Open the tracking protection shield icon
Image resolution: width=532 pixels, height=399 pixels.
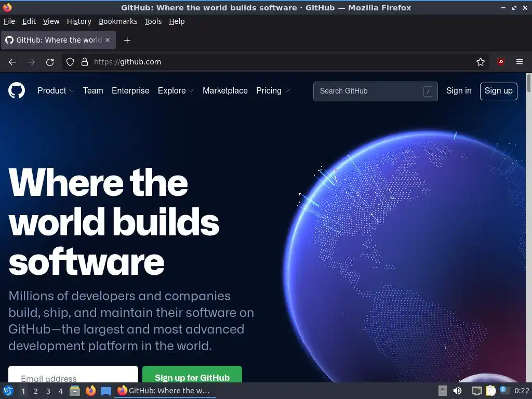click(70, 62)
